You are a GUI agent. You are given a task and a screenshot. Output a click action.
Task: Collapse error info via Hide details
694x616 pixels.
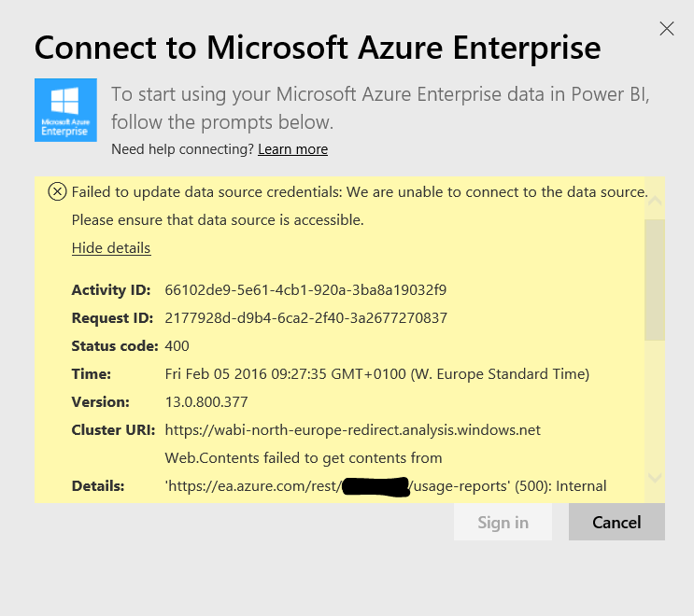point(110,248)
